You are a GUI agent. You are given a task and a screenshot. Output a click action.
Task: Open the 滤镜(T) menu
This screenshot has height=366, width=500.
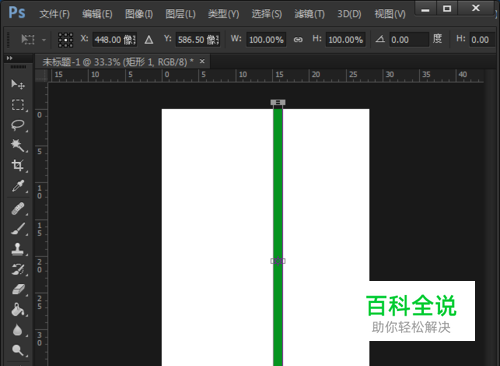coord(309,14)
